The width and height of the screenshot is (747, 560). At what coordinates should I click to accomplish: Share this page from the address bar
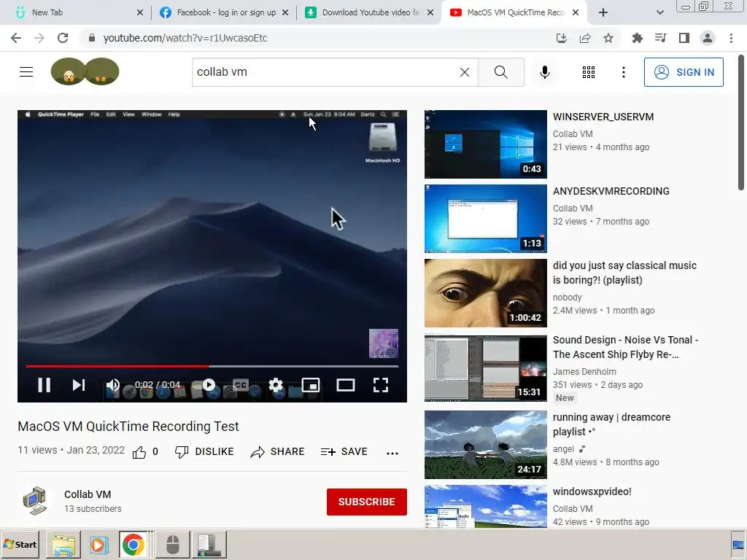click(585, 38)
